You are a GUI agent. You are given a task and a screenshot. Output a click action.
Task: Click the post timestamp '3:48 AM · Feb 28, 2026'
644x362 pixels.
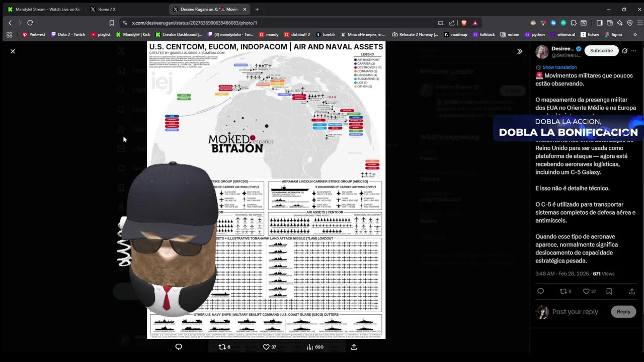(x=562, y=274)
